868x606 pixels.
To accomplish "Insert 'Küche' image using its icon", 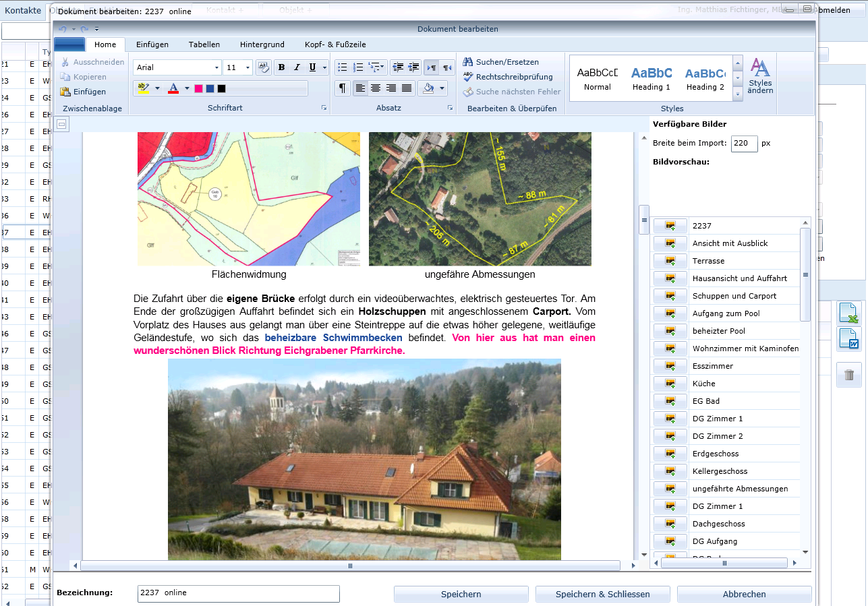I will (670, 384).
